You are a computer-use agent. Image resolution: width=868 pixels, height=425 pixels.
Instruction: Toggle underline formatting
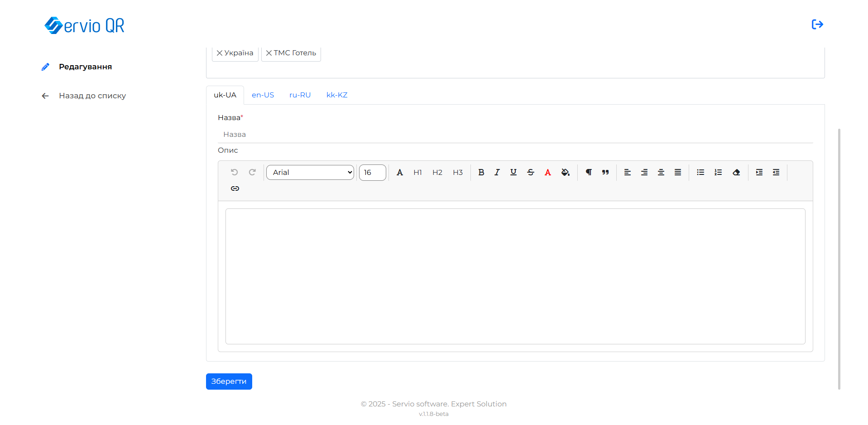[x=513, y=172]
